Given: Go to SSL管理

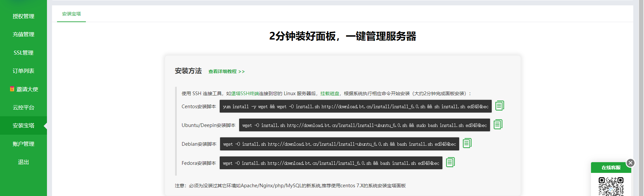Looking at the screenshot, I should pos(23,53).
